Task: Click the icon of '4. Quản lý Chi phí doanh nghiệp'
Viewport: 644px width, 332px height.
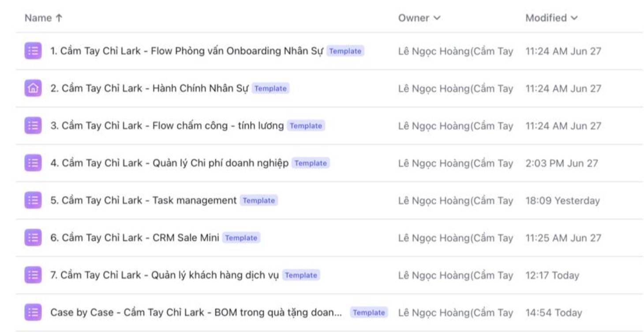Action: (33, 163)
